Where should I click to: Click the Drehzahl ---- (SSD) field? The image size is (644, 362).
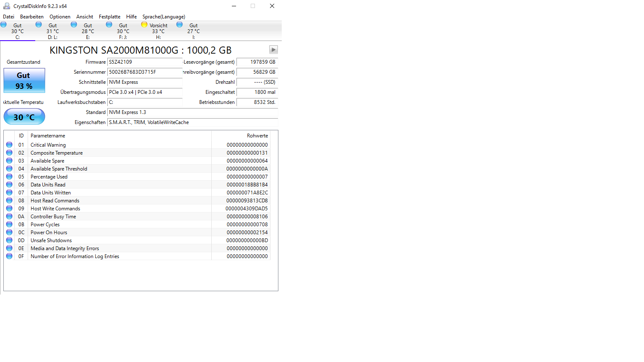coord(257,82)
